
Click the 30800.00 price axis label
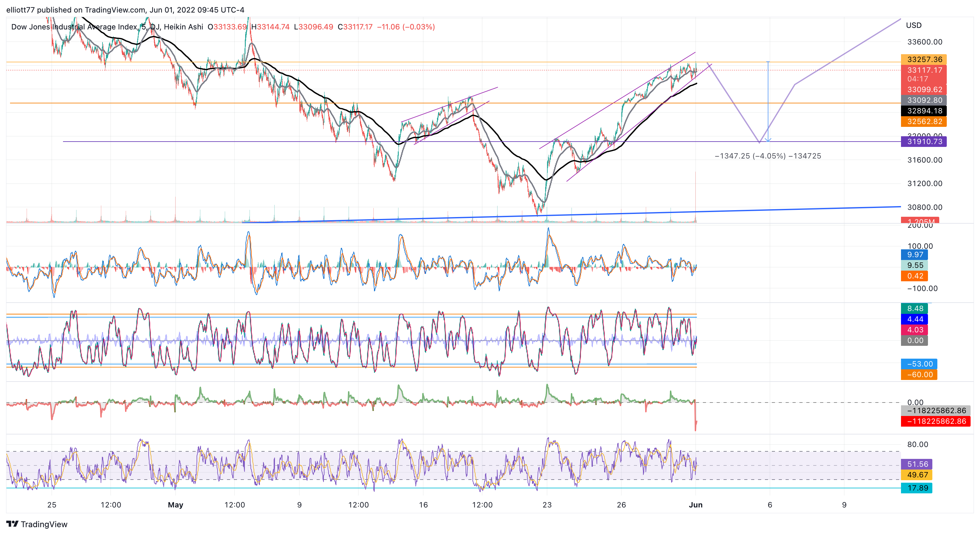[x=925, y=207]
